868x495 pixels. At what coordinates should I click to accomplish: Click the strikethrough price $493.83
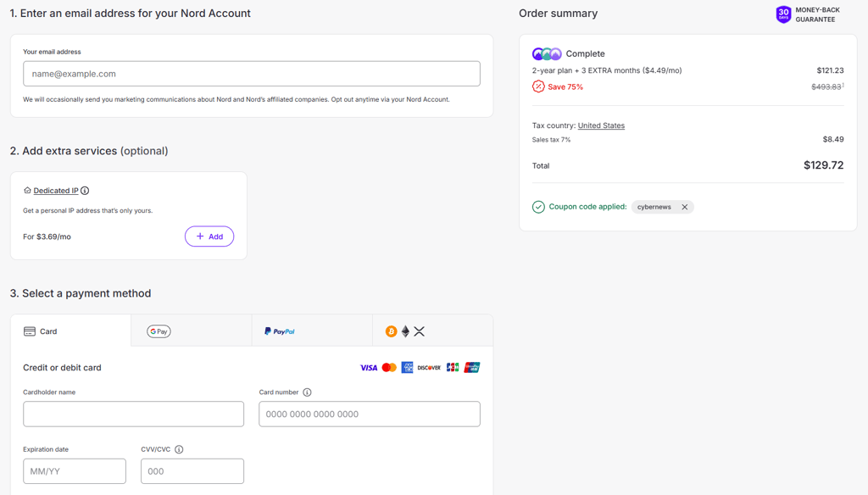[x=826, y=86]
